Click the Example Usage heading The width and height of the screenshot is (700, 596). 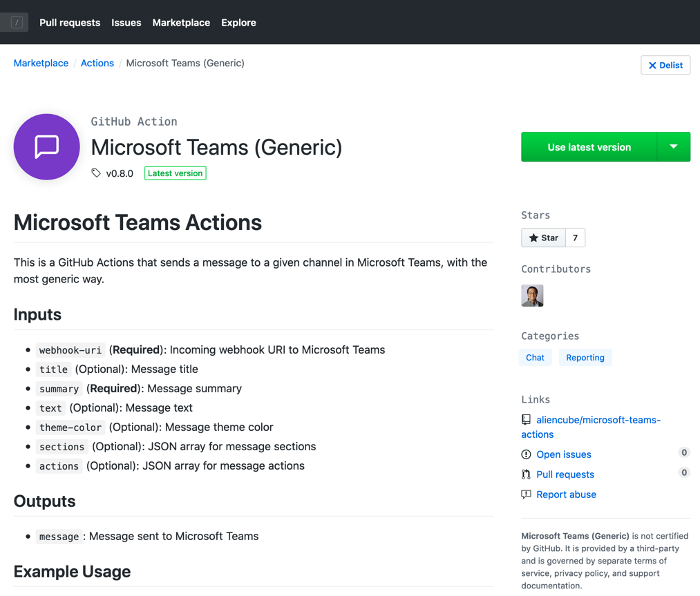(73, 571)
